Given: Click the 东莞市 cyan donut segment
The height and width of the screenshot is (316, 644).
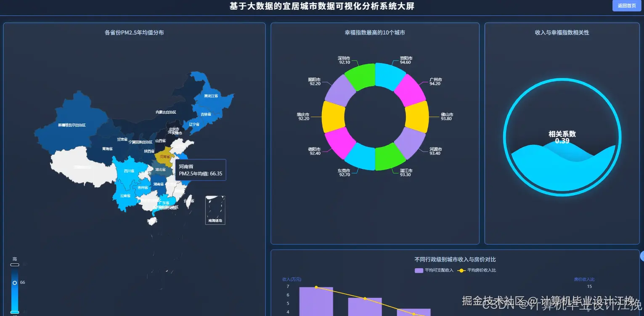Looking at the screenshot, I should pos(361,157).
